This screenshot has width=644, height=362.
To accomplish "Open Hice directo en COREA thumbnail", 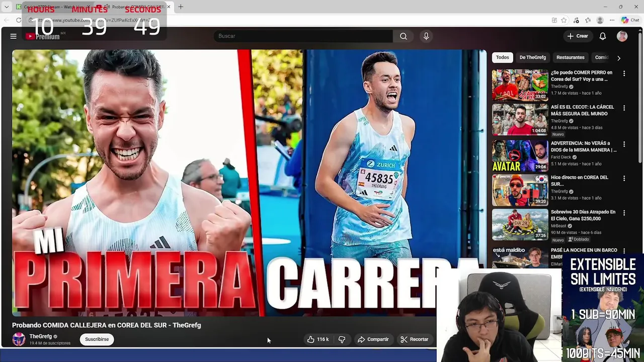I will click(520, 190).
